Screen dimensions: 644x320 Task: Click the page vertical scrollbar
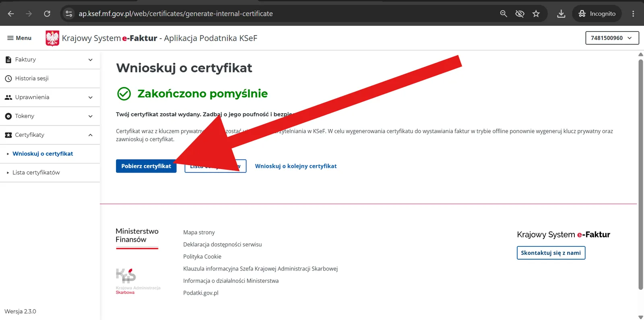coord(640,174)
